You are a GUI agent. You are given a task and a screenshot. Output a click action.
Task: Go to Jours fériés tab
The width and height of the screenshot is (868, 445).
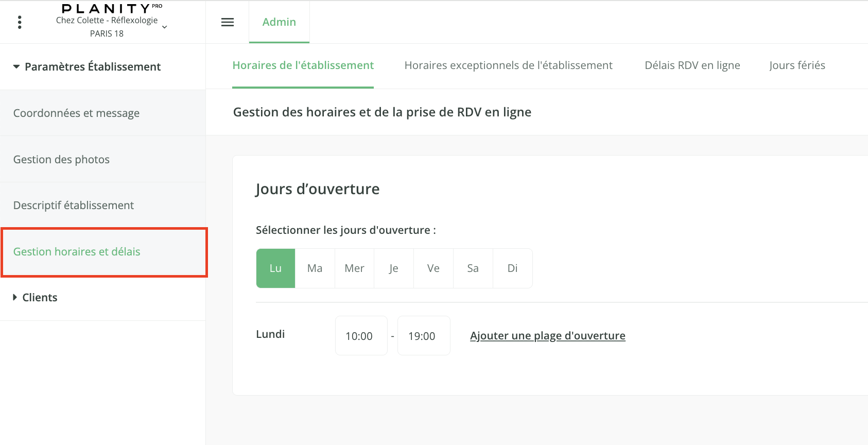[797, 65]
